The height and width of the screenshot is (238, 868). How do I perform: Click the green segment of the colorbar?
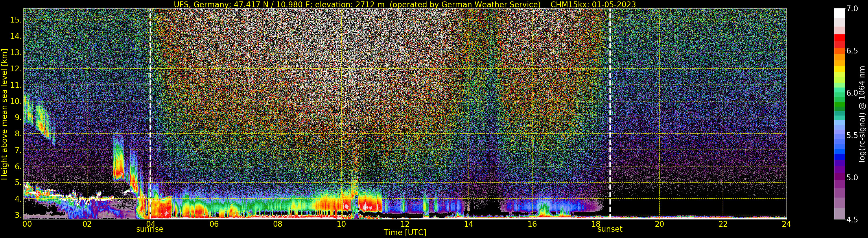[839, 104]
